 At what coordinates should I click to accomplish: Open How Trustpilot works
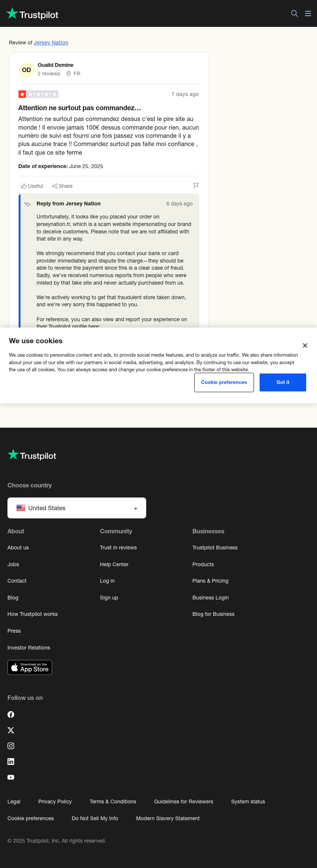[x=32, y=614]
